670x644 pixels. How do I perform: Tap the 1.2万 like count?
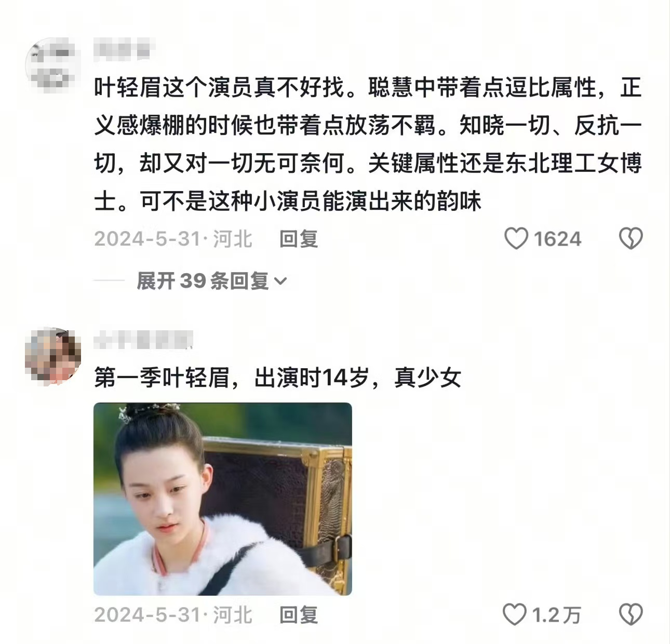(556, 615)
